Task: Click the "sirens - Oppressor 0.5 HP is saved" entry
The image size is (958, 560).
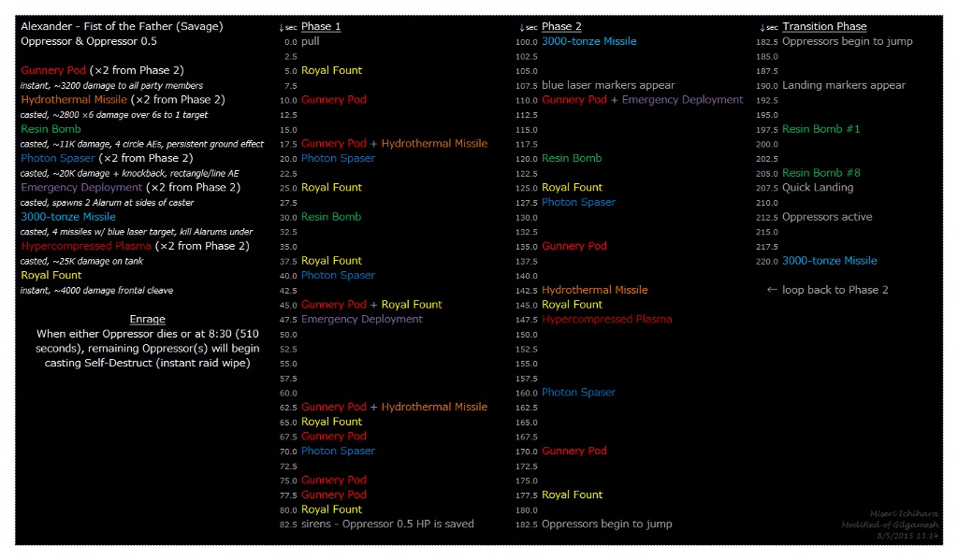Action: (x=387, y=524)
